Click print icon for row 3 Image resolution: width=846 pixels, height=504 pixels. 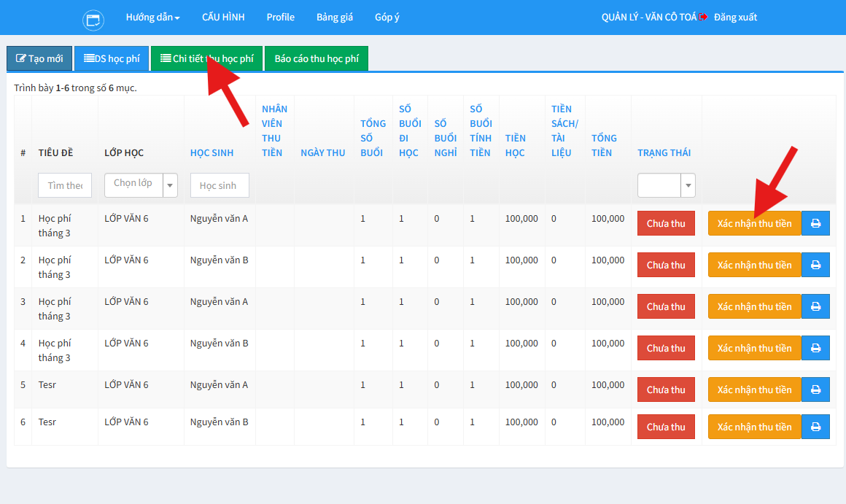(815, 306)
